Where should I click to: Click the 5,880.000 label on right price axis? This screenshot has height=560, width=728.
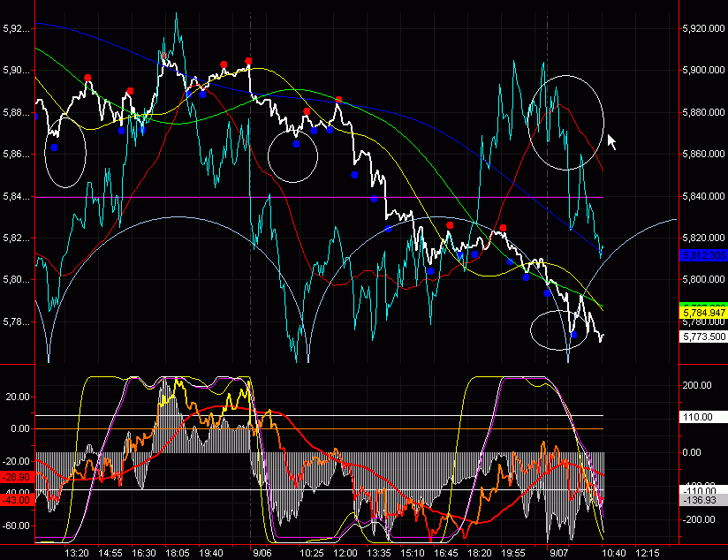click(x=703, y=112)
